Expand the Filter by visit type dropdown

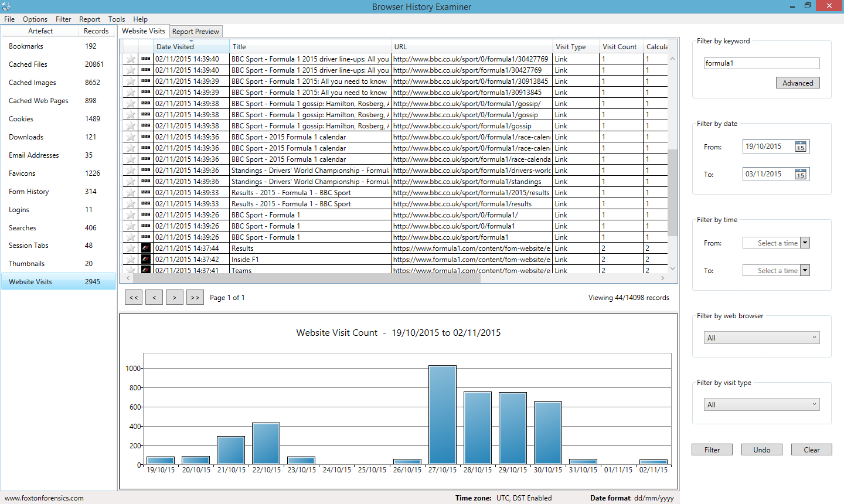coord(761,404)
